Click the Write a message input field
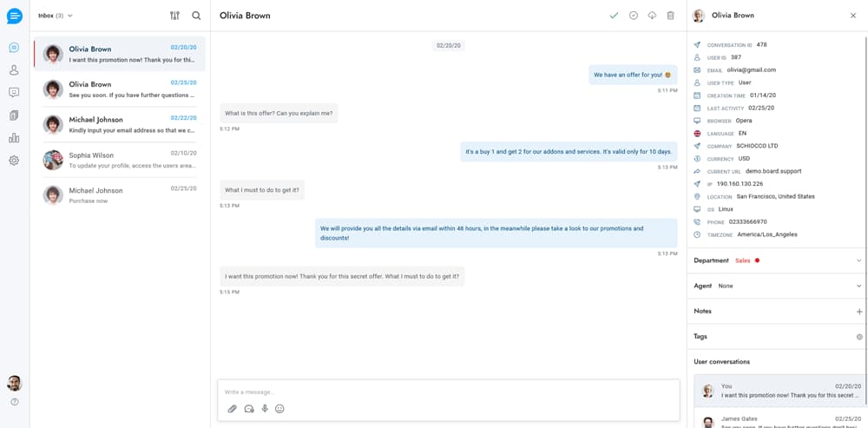 pyautogui.click(x=449, y=392)
